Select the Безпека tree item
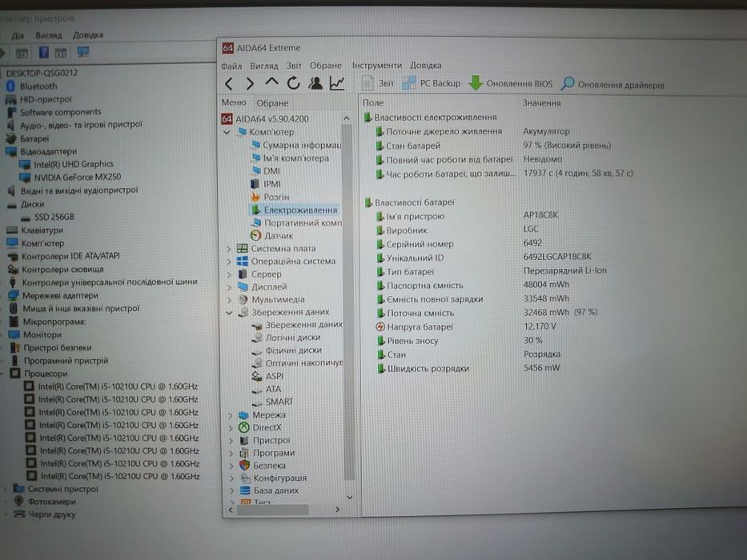 [x=263, y=466]
